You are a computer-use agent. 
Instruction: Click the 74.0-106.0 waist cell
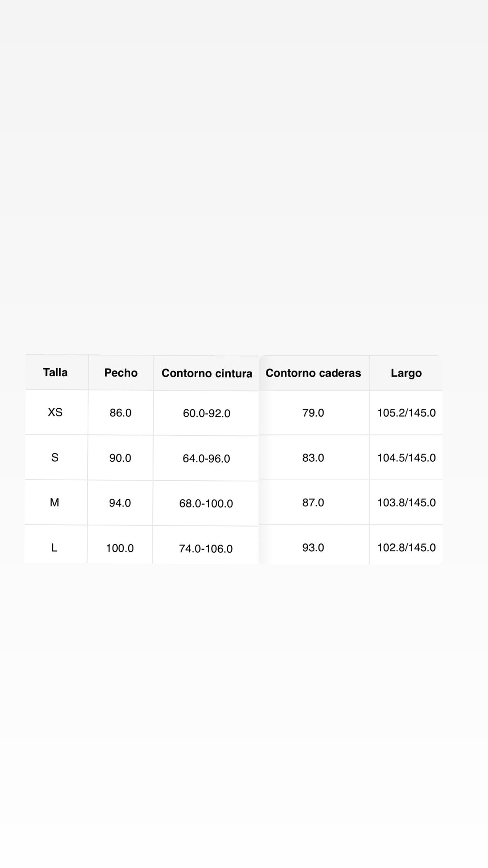point(206,548)
